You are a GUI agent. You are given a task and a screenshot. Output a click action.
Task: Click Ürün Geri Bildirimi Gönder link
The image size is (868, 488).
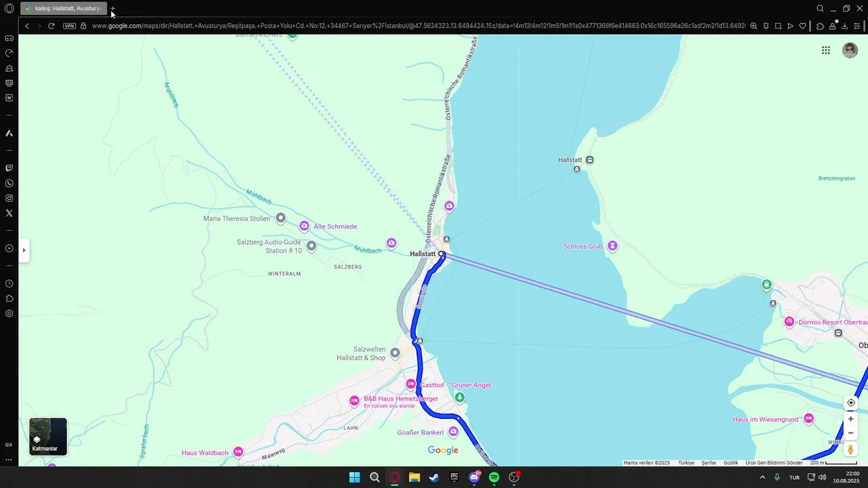point(774,463)
